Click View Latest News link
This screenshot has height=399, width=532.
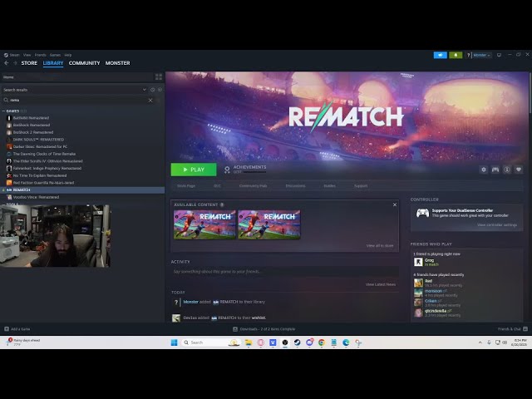tap(381, 284)
